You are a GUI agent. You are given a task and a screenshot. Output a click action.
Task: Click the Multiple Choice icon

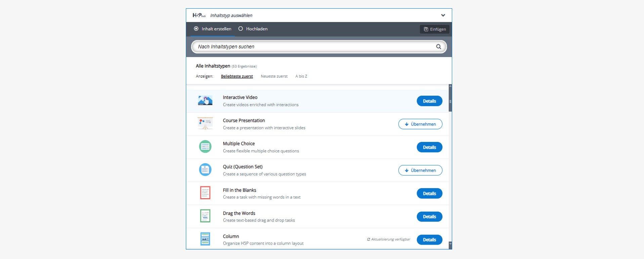(x=205, y=147)
